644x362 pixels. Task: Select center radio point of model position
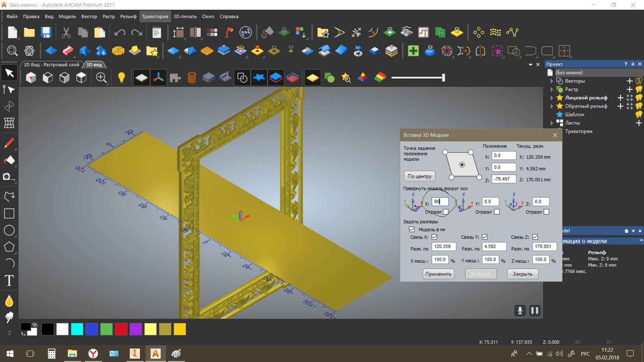click(462, 165)
